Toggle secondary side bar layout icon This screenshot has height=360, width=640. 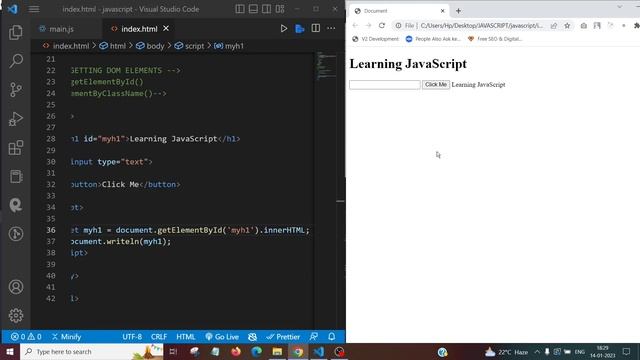click(x=267, y=9)
